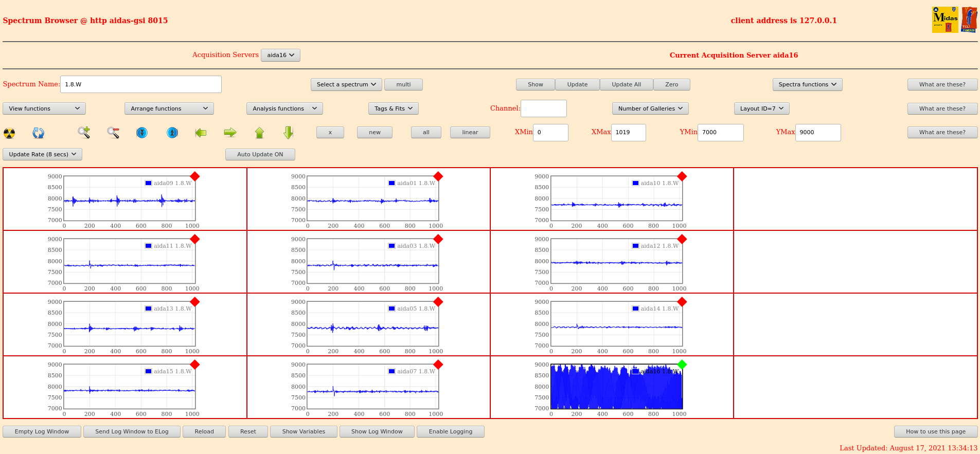Open the View functions menu

coord(44,108)
